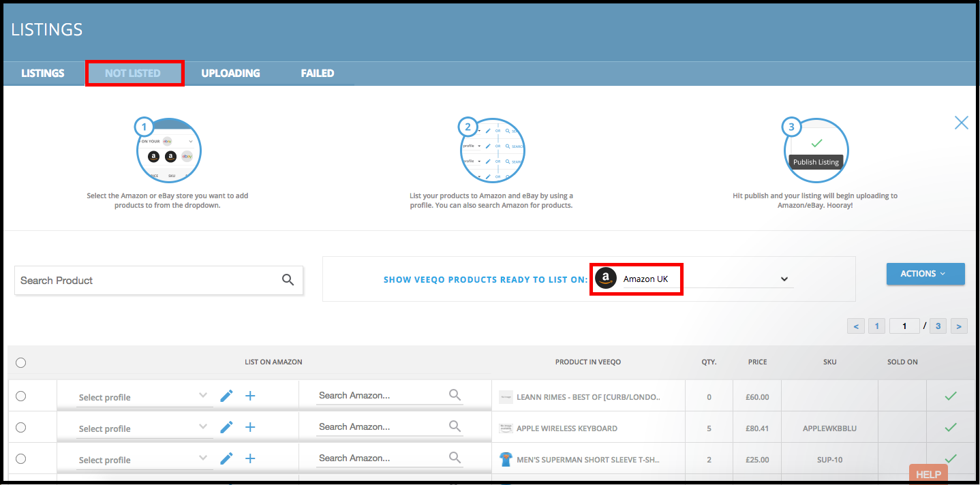Go to previous page arrow

[x=856, y=326]
